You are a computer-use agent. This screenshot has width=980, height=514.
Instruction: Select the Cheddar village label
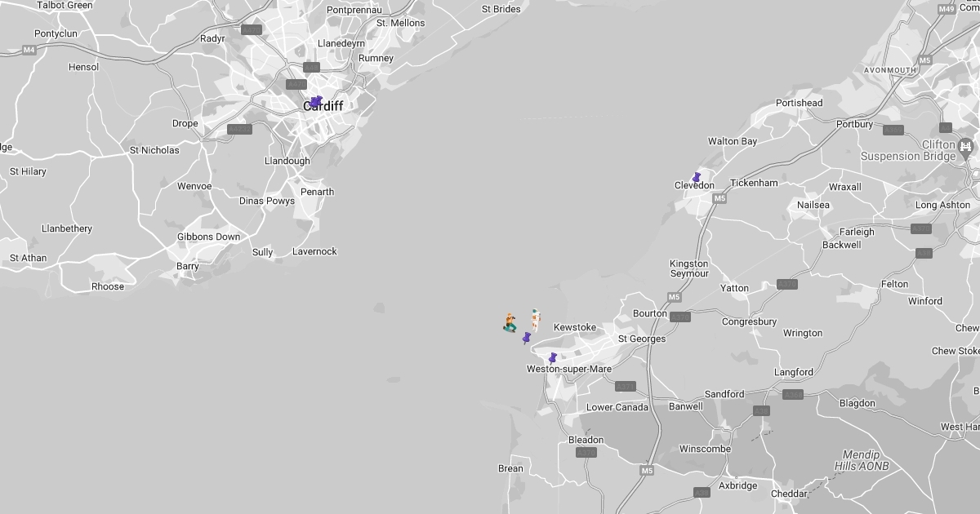[x=789, y=494]
